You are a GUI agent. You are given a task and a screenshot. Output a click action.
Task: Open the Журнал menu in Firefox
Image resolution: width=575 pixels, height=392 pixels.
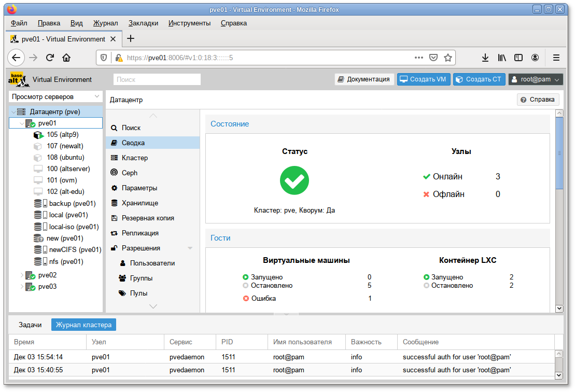[106, 23]
